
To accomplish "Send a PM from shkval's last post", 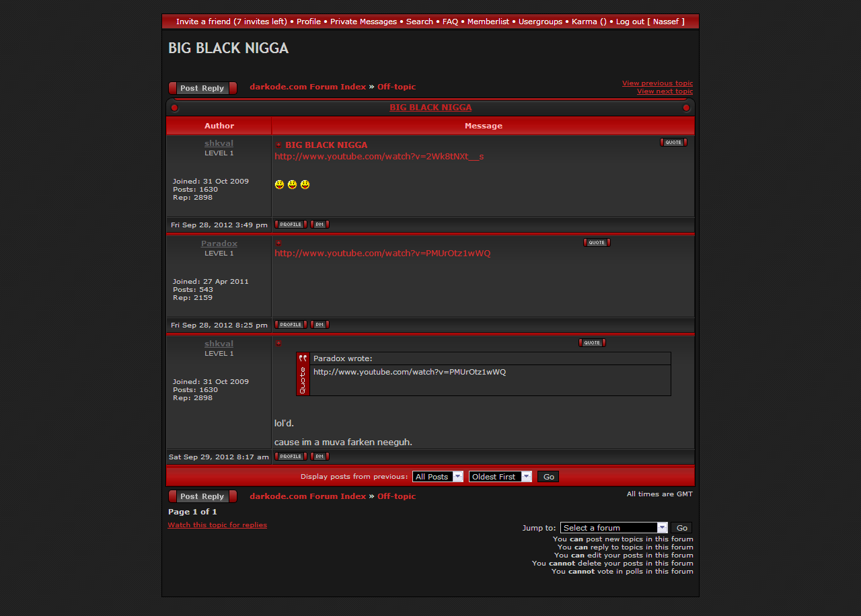I will pos(320,457).
